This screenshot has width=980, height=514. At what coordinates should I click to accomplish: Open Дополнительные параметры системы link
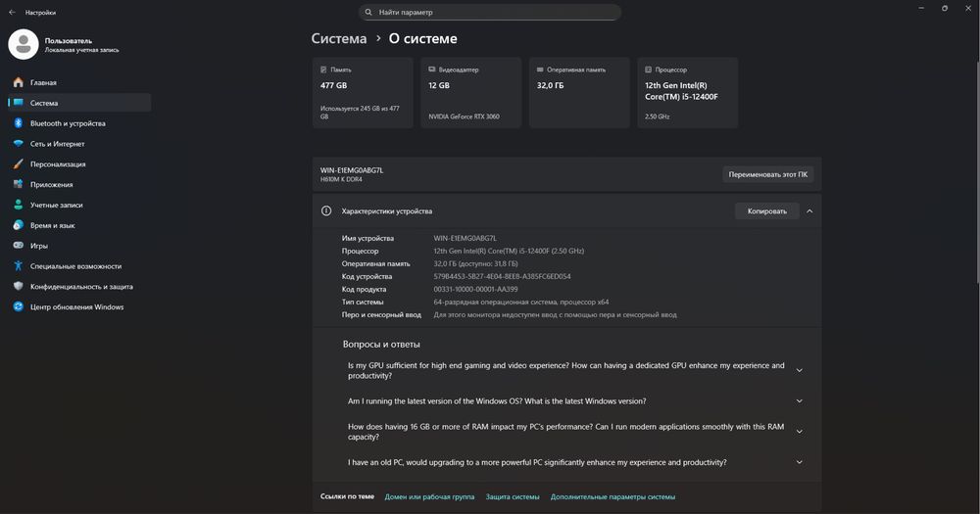pyautogui.click(x=612, y=497)
